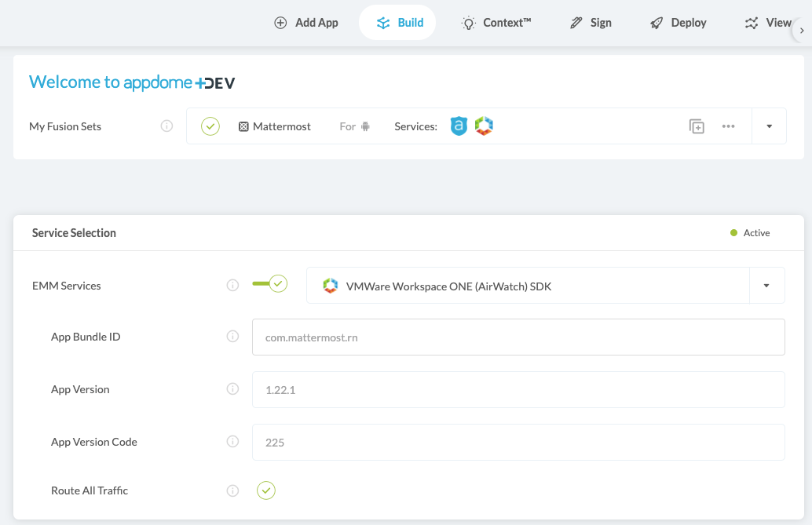The width and height of the screenshot is (812, 525).
Task: Open the Deploy tab
Action: (678, 23)
